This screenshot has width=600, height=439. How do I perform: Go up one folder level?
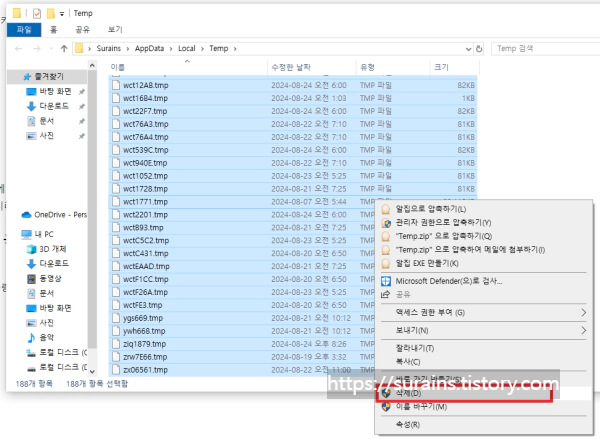[x=64, y=49]
